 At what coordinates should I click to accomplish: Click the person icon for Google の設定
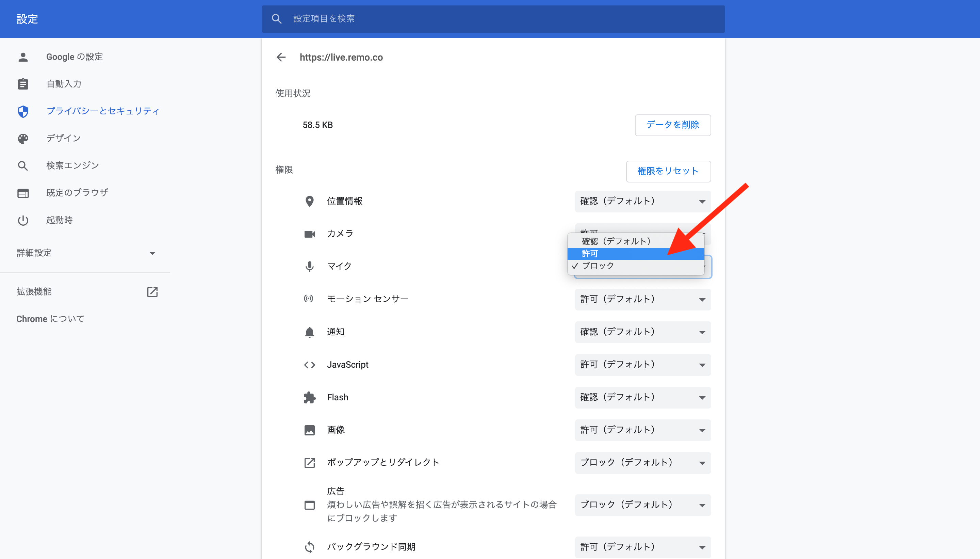click(23, 57)
